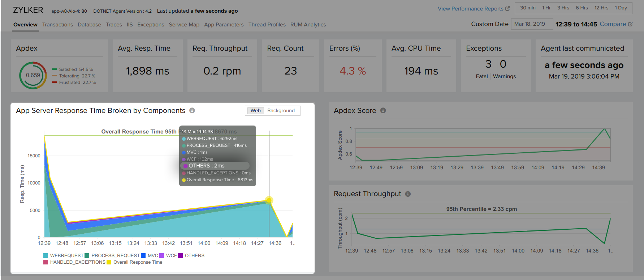Select the Web chart view button

pyautogui.click(x=255, y=111)
